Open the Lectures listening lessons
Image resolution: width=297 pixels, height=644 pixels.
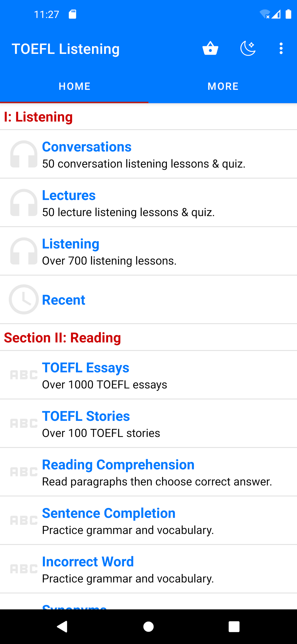[x=69, y=195]
